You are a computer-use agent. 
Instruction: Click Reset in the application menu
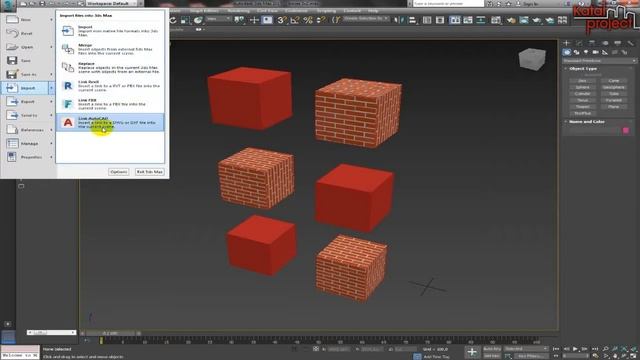pyautogui.click(x=27, y=33)
